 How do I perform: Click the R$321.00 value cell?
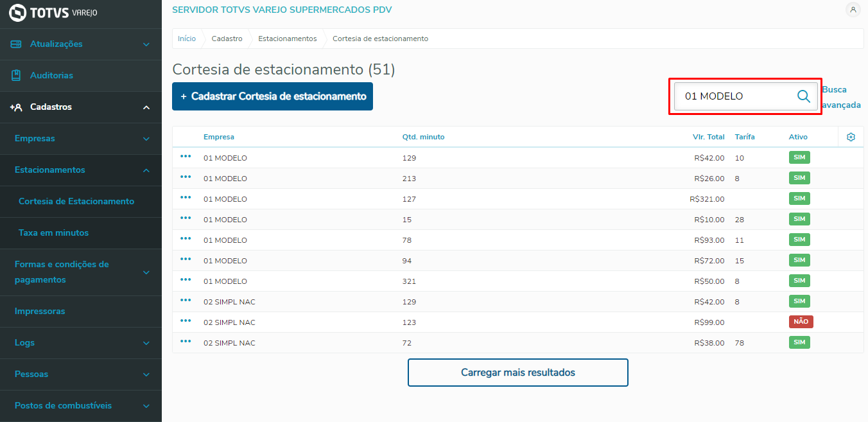(x=707, y=199)
